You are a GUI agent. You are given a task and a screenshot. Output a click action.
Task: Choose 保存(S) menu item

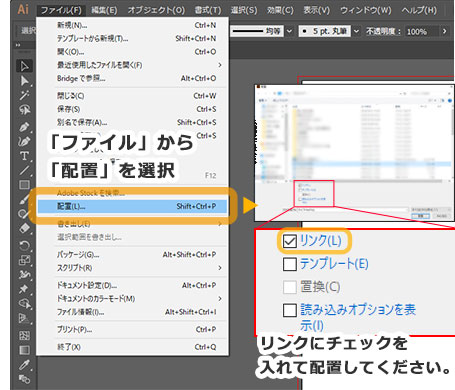(x=133, y=109)
